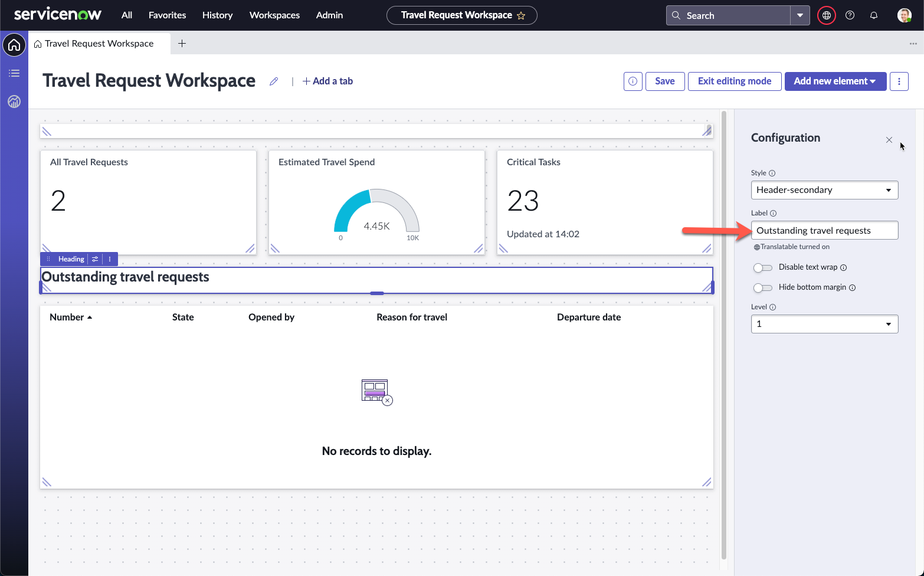
Task: Click the no-records illustration icon
Action: pyautogui.click(x=376, y=392)
